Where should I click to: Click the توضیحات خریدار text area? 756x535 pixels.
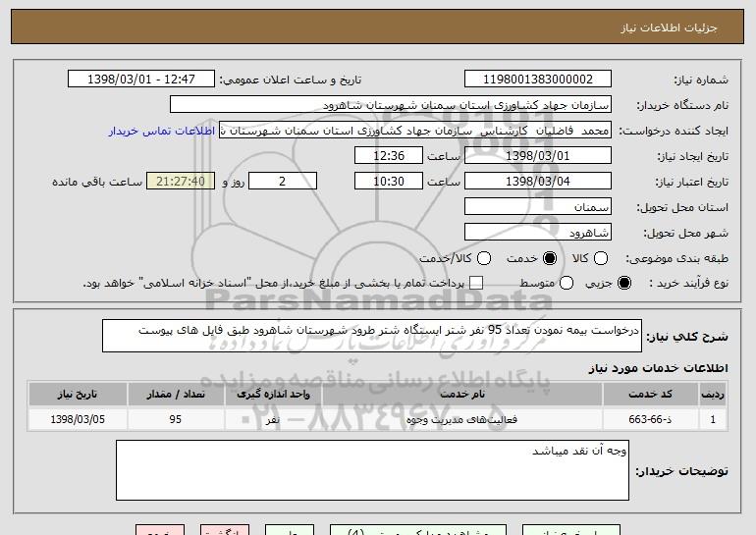372,470
